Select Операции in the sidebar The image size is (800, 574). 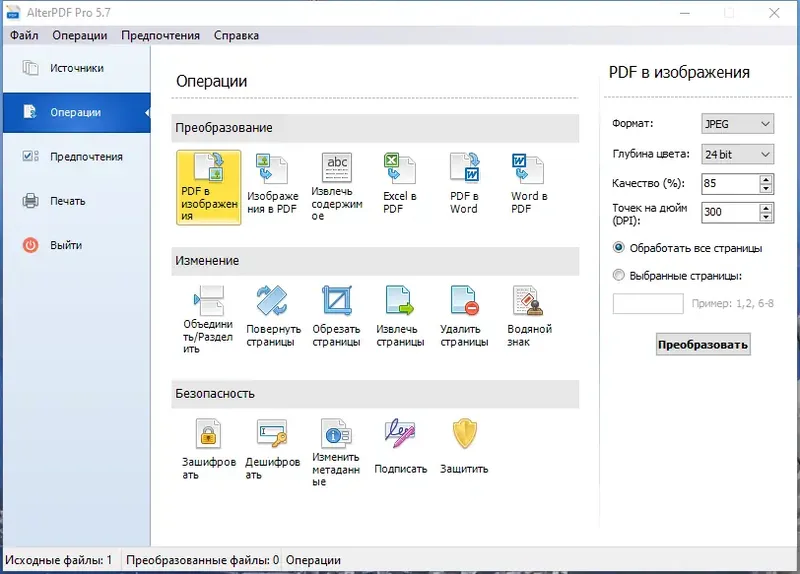77,112
